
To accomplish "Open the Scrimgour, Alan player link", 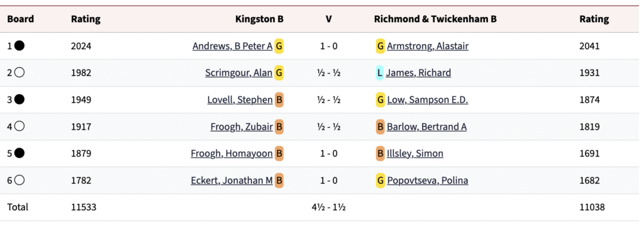I will coord(238,73).
